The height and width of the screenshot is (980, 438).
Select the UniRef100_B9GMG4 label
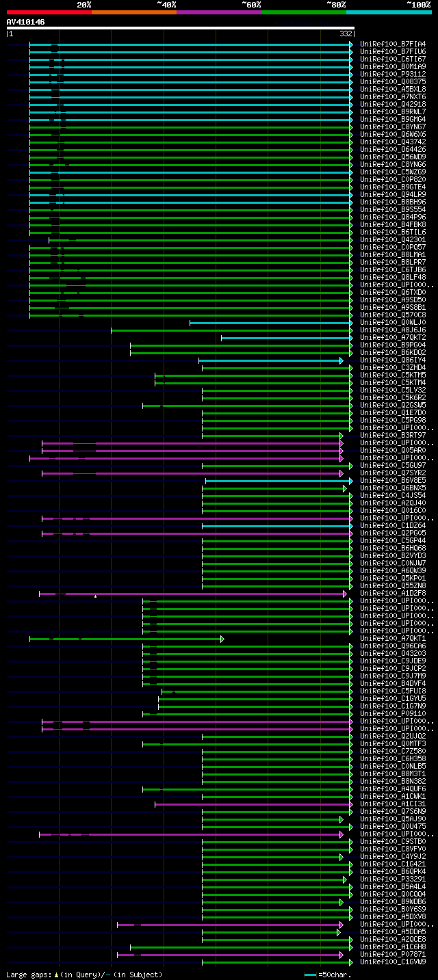tap(393, 119)
